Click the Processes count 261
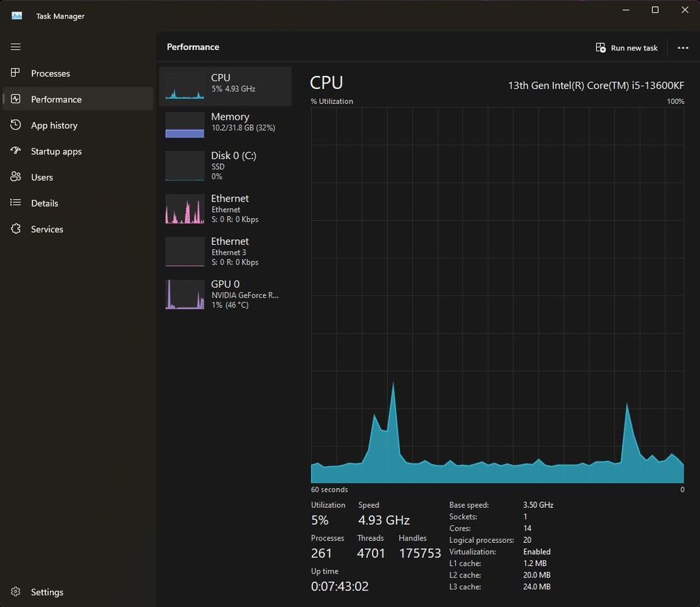The height and width of the screenshot is (607, 700). (321, 553)
